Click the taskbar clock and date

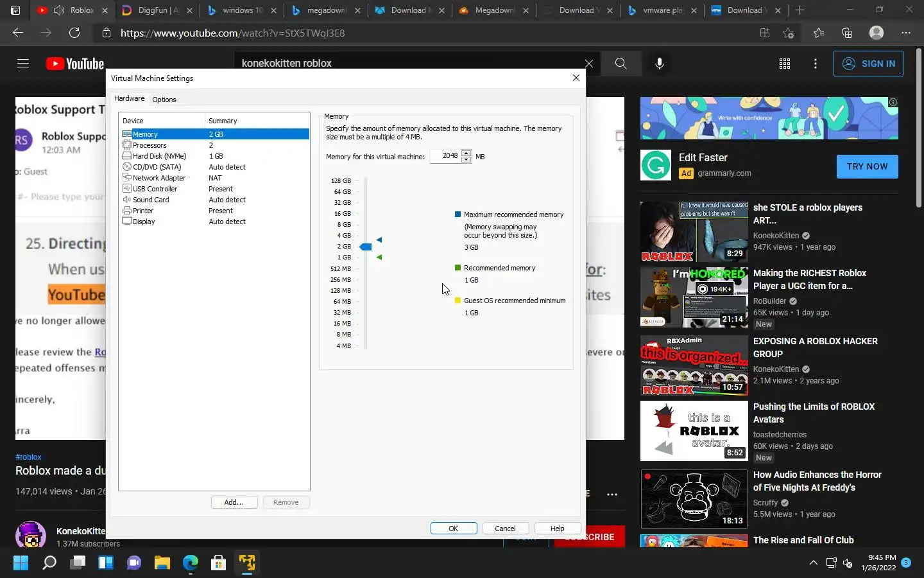(878, 563)
